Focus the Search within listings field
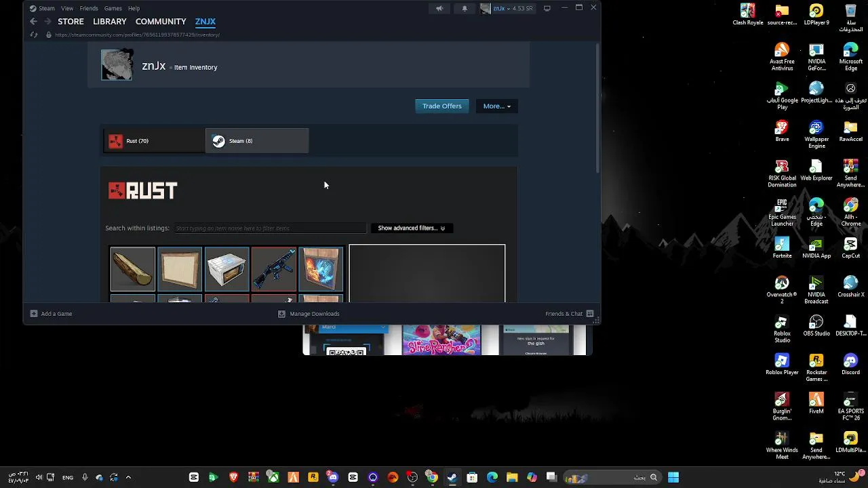 click(x=270, y=228)
